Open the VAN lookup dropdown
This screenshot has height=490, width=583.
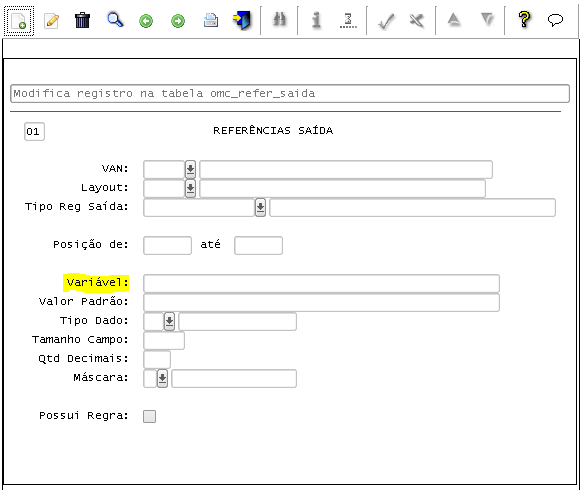(190, 170)
